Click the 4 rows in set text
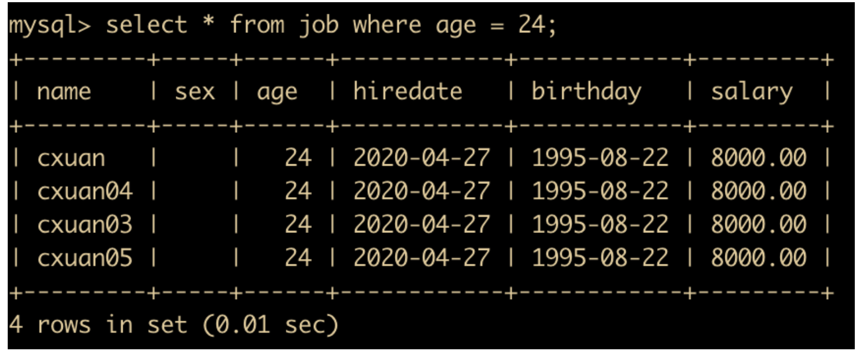The height and width of the screenshot is (357, 868). point(98,324)
